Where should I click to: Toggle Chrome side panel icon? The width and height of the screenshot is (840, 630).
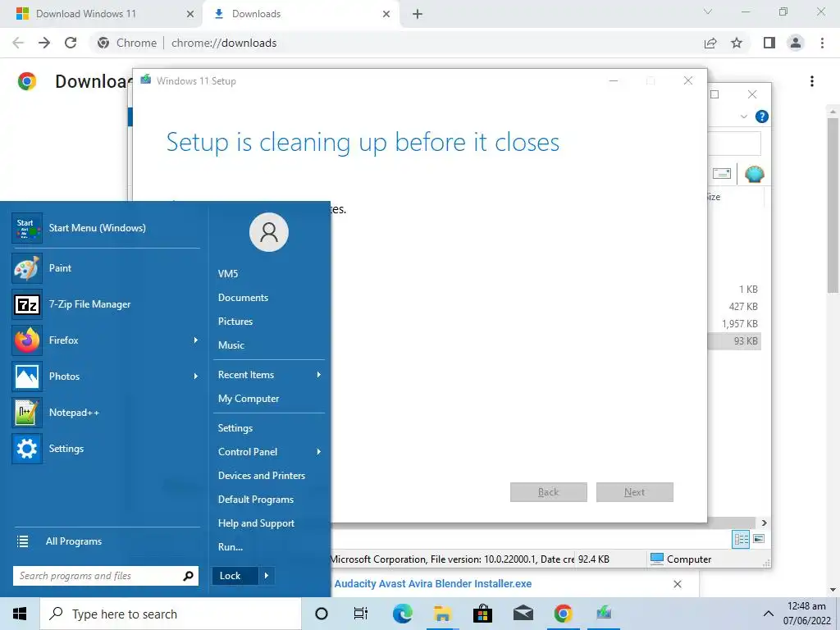click(x=769, y=43)
